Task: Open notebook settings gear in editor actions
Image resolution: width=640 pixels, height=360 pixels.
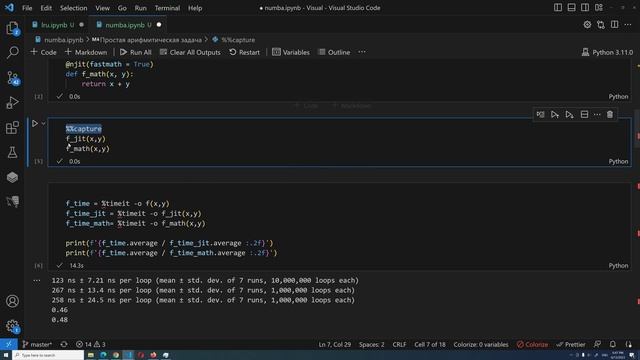Action: [587, 25]
